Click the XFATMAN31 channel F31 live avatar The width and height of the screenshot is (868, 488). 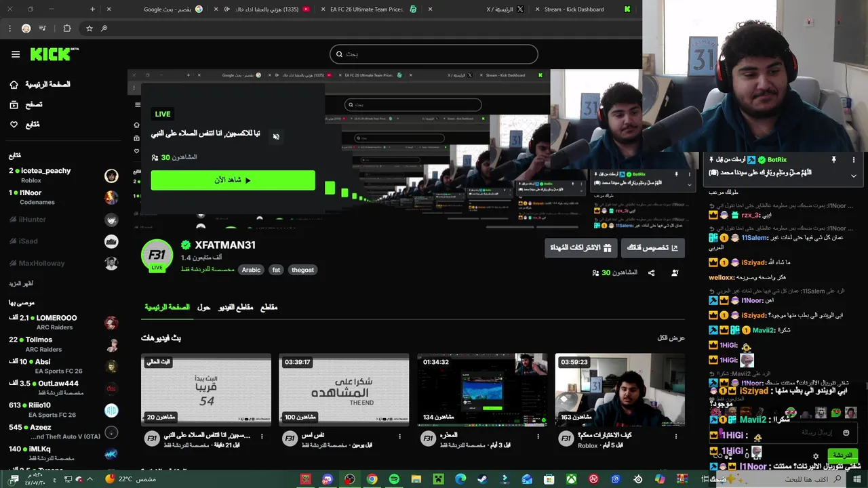157,256
